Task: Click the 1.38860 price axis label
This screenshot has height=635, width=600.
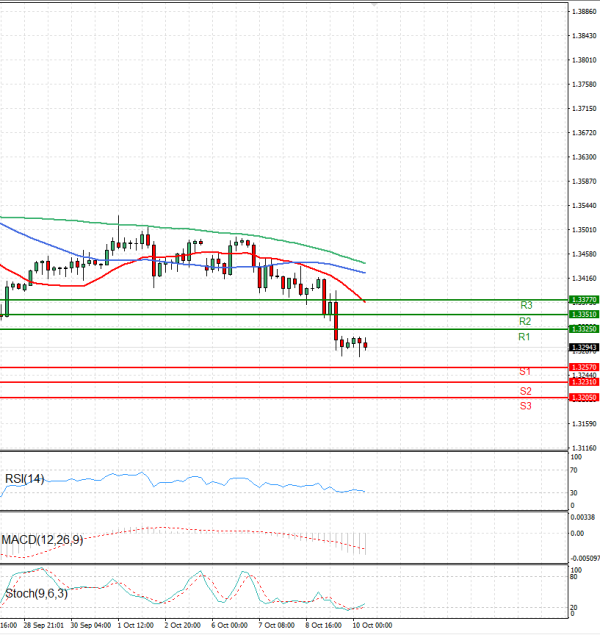Action: (x=585, y=11)
